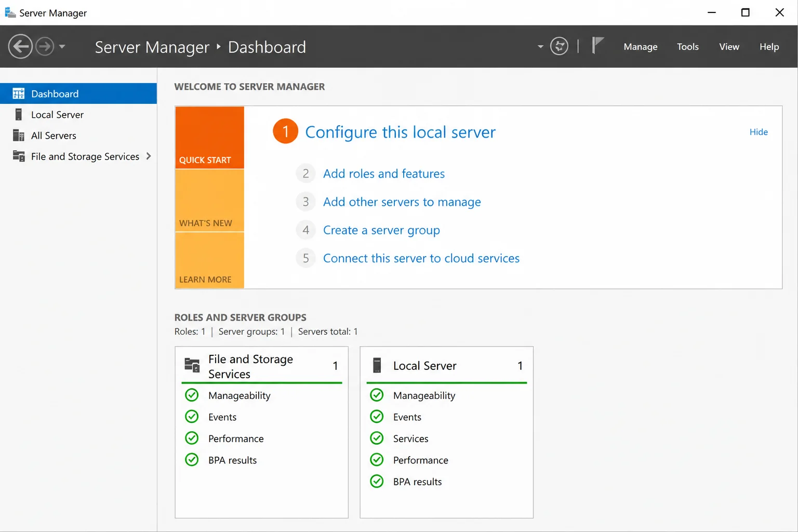This screenshot has width=798, height=532.
Task: Open Events under Local Server tile
Action: [x=407, y=417]
